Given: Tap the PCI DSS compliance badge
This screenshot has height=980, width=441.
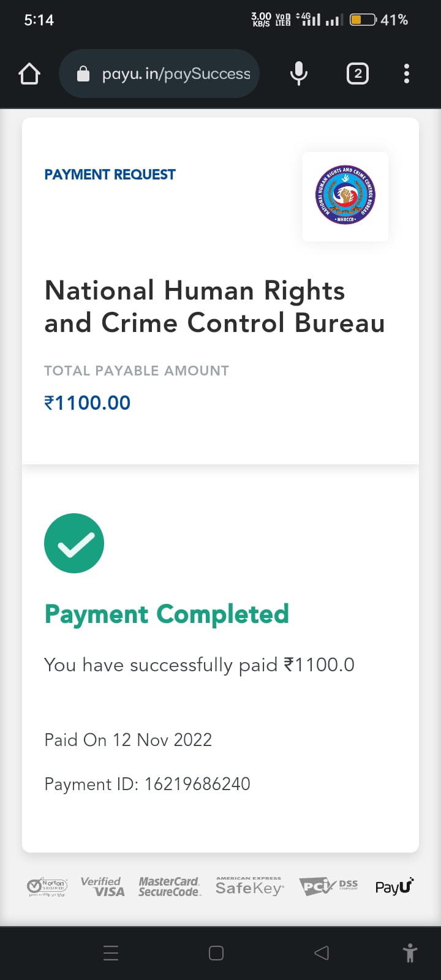Looking at the screenshot, I should [329, 886].
